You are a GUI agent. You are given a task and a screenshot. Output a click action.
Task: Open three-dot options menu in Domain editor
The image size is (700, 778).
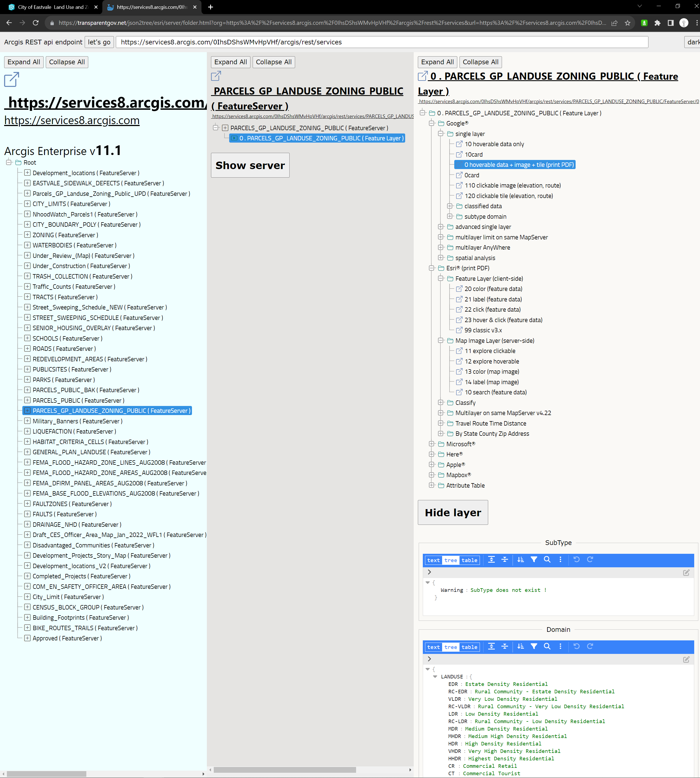pyautogui.click(x=560, y=646)
